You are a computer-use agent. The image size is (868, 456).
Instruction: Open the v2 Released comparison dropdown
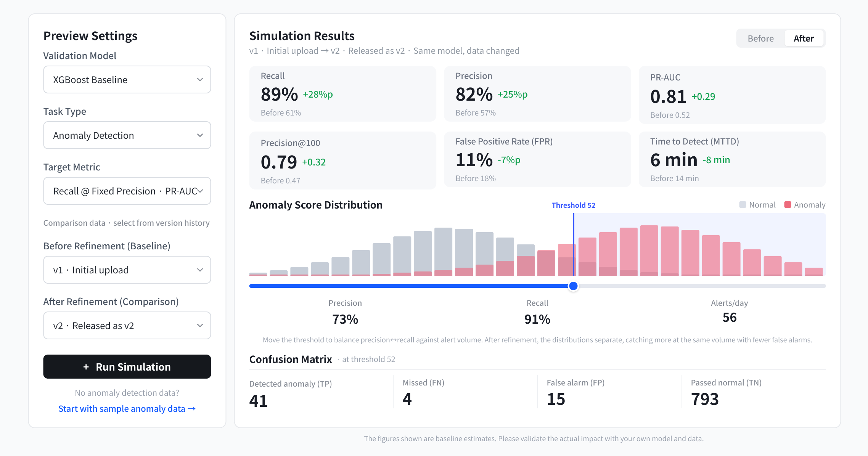[x=127, y=326]
